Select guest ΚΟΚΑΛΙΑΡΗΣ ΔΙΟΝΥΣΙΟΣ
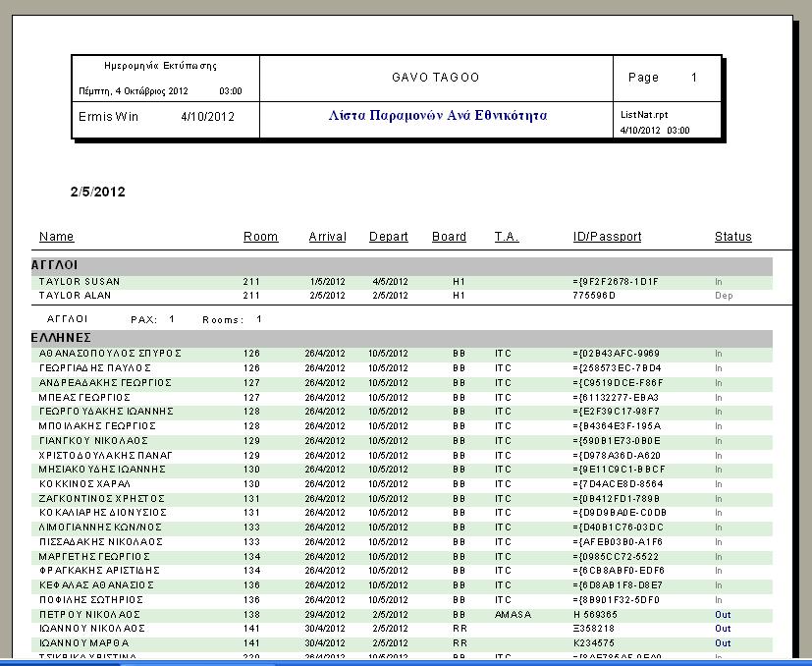 [102, 513]
